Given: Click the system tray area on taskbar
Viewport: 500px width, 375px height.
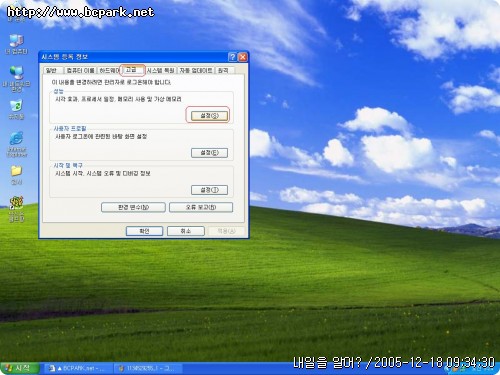Looking at the screenshot, I should [x=473, y=369].
